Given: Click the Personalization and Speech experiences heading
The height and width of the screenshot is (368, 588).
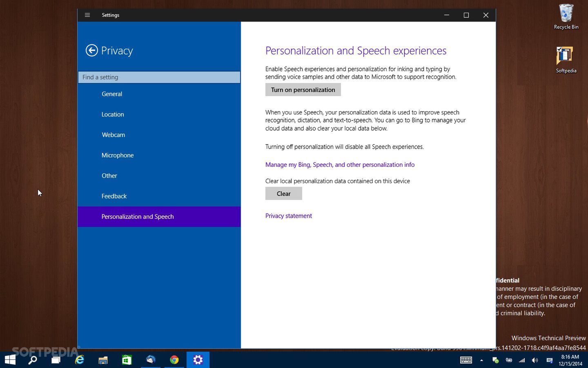Looking at the screenshot, I should 356,51.
